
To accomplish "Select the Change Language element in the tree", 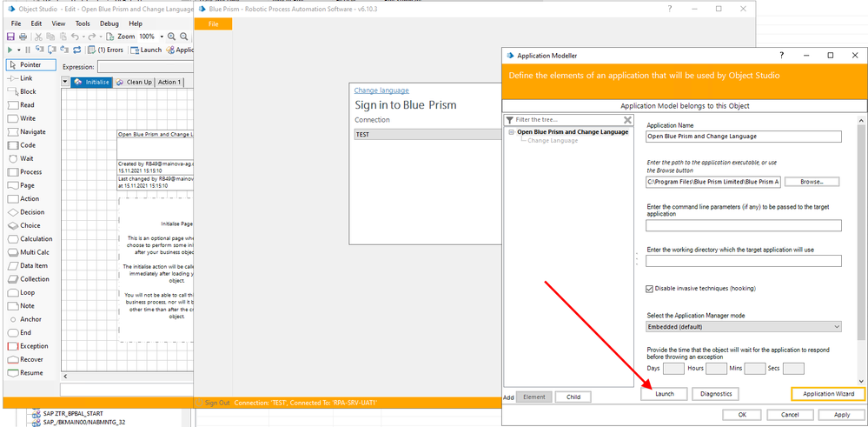I will click(x=553, y=141).
